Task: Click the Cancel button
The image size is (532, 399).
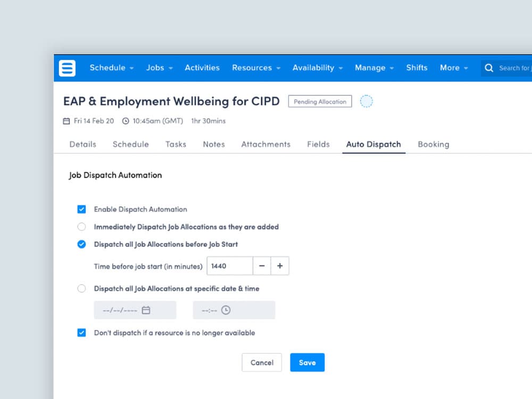Action: pos(262,362)
